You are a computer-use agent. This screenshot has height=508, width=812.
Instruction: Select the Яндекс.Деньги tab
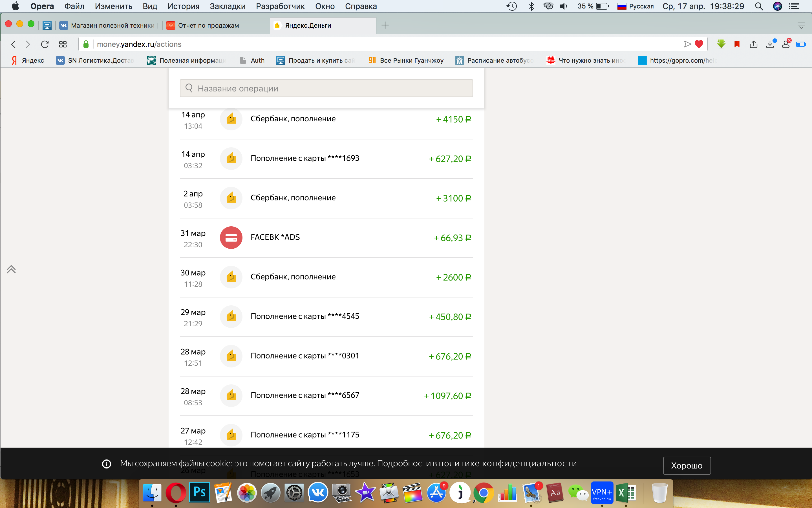tap(323, 25)
